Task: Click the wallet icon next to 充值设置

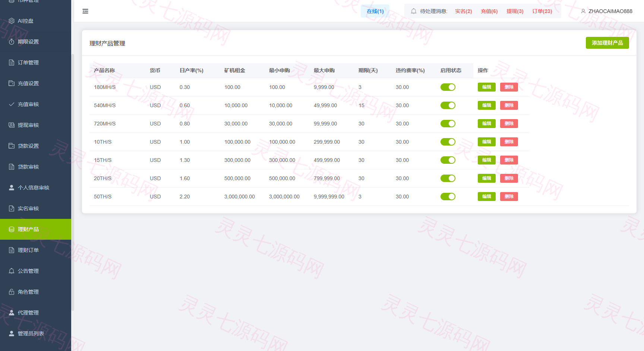Action: tap(12, 83)
